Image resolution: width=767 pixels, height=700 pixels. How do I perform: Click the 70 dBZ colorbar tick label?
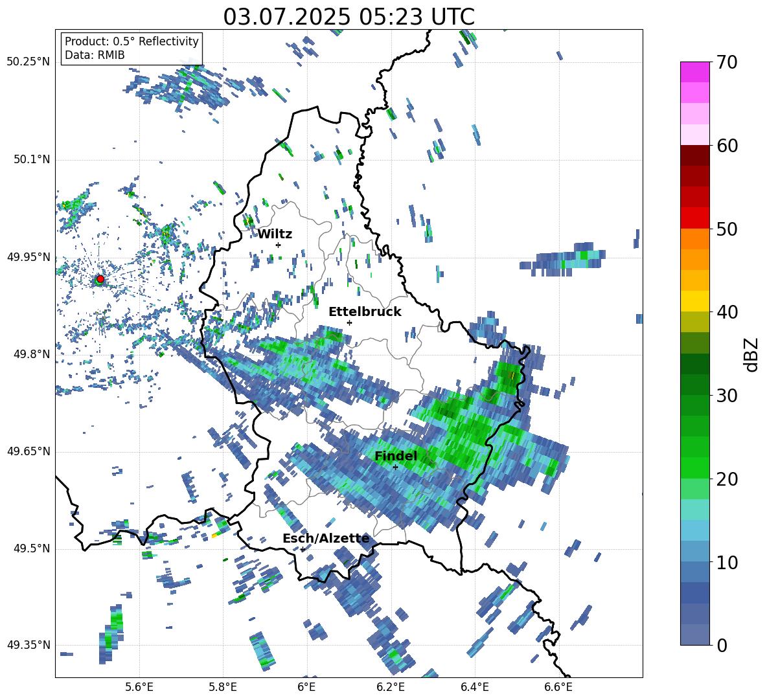(x=726, y=63)
